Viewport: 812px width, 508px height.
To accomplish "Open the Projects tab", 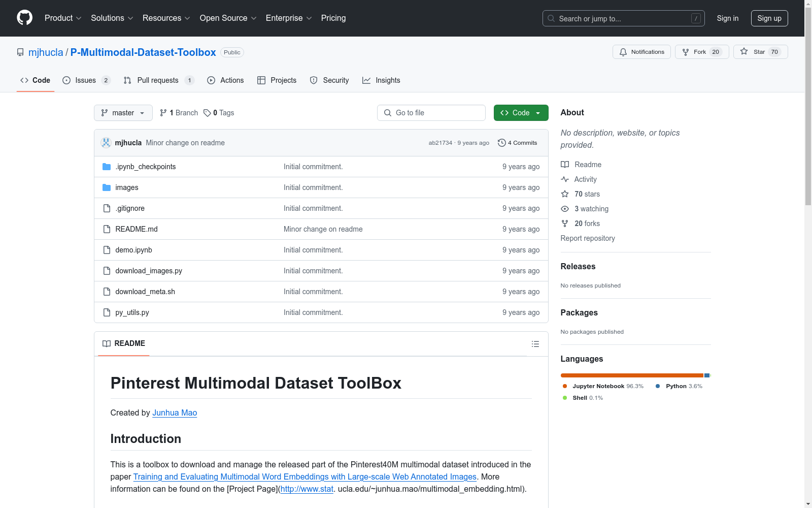I will pos(277,80).
